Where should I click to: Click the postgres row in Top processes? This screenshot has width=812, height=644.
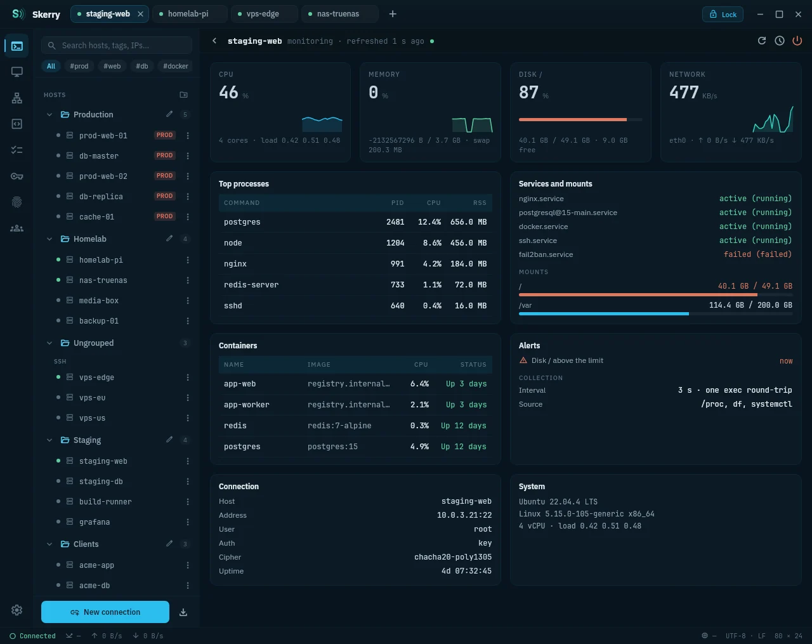pyautogui.click(x=355, y=222)
